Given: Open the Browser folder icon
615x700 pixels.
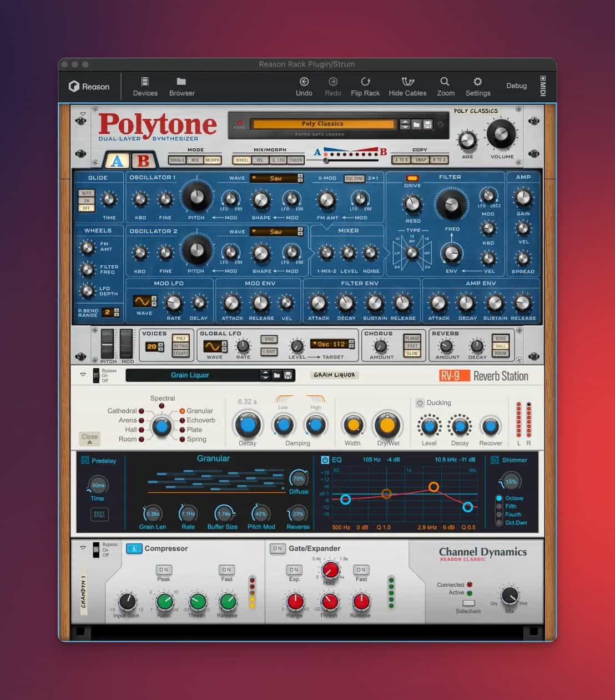Looking at the screenshot, I should (x=182, y=82).
